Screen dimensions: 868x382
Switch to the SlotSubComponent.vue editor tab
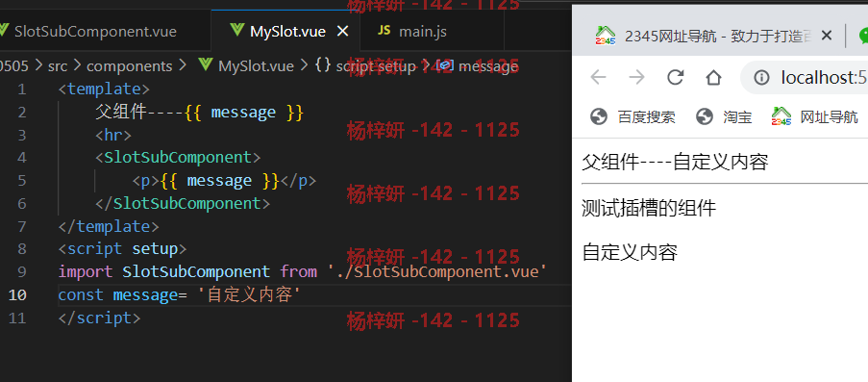click(x=95, y=31)
